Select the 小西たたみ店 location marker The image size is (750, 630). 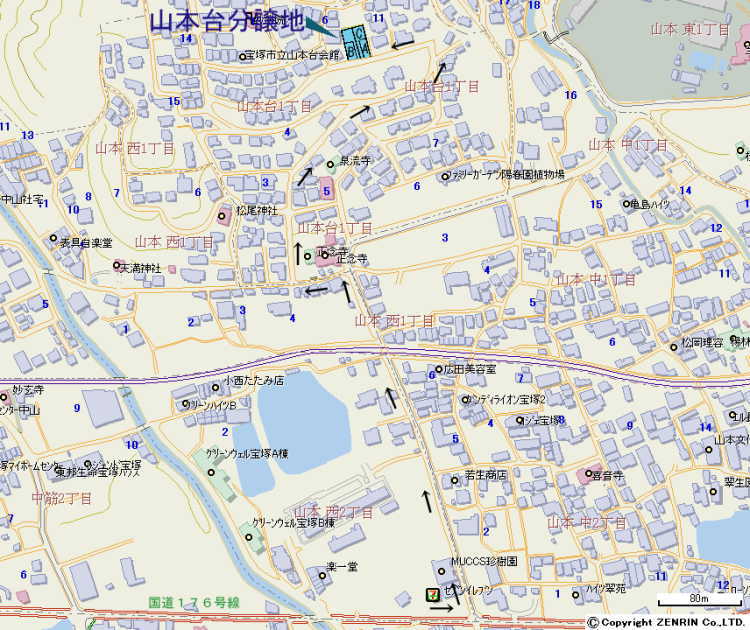(217, 388)
